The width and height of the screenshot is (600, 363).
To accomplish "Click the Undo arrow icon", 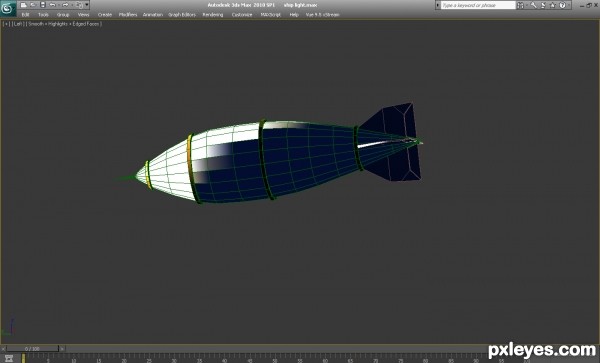I will click(53, 5).
